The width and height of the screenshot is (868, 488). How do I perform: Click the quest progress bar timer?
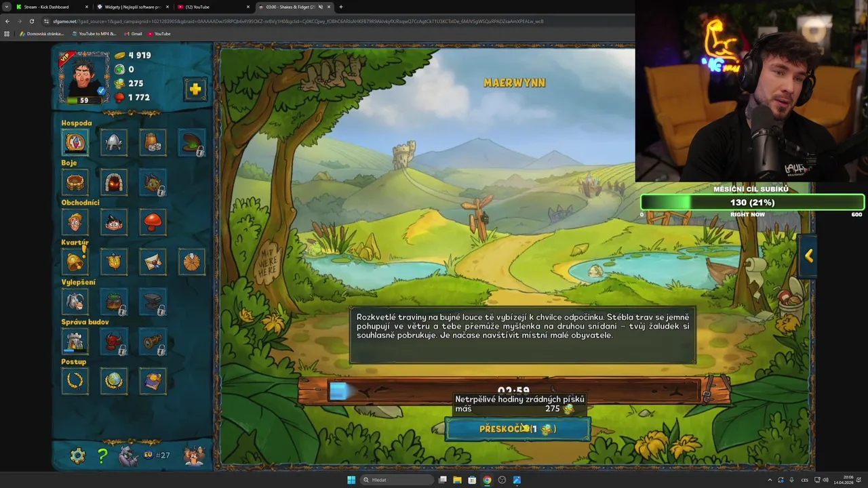pos(513,391)
